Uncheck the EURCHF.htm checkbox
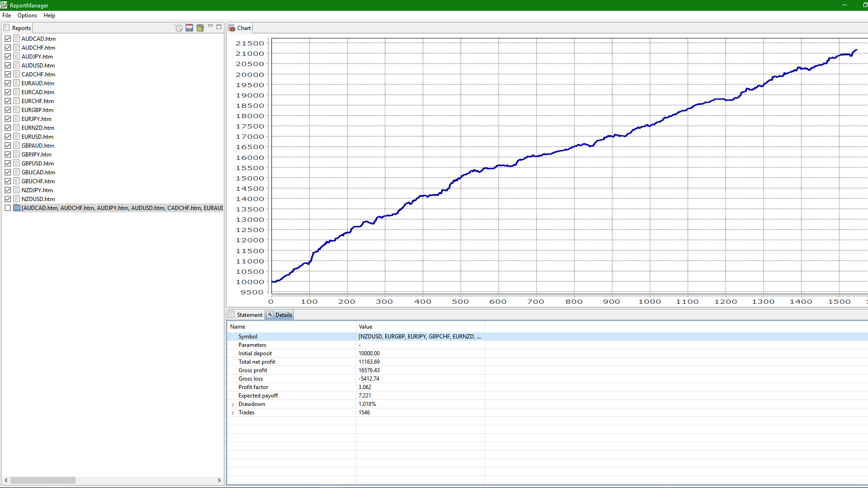The height and width of the screenshot is (488, 868). (7, 101)
